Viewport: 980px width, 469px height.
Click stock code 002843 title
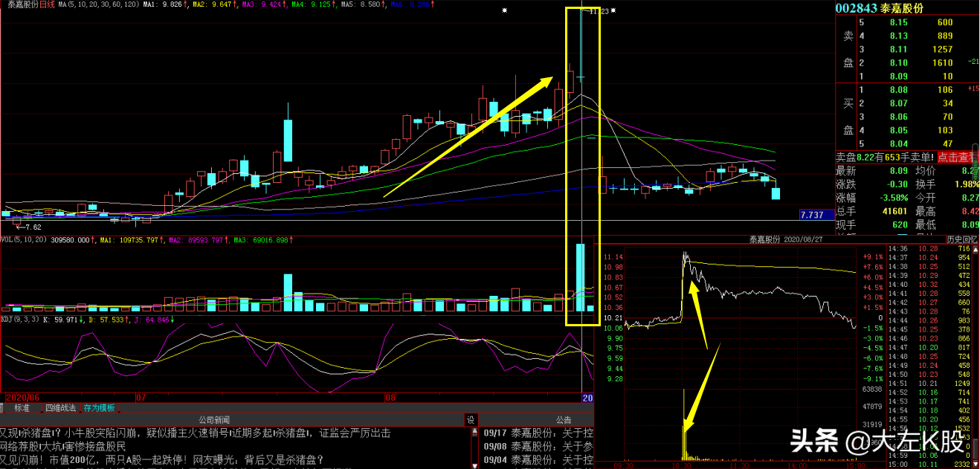pyautogui.click(x=856, y=9)
